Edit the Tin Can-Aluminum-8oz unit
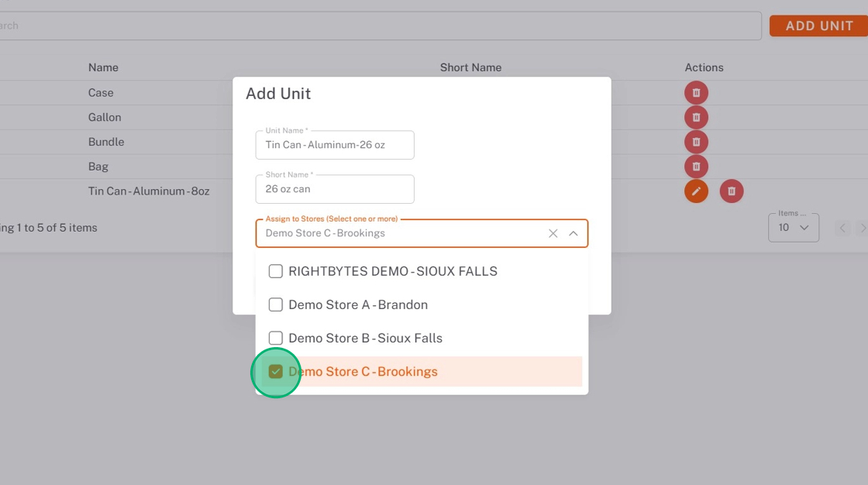Image resolution: width=868 pixels, height=485 pixels. 696,191
